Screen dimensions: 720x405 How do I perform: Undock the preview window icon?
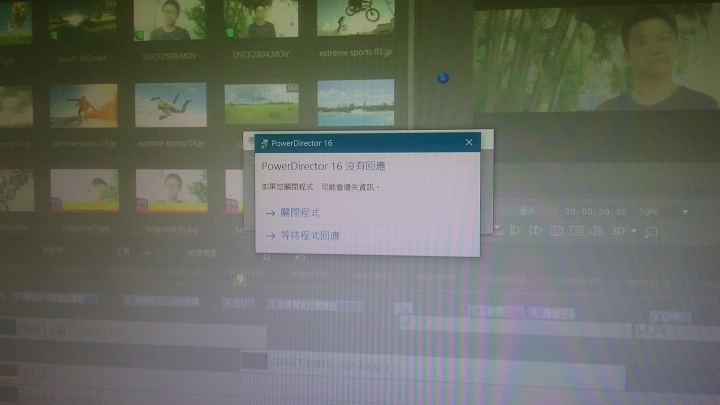[651, 232]
